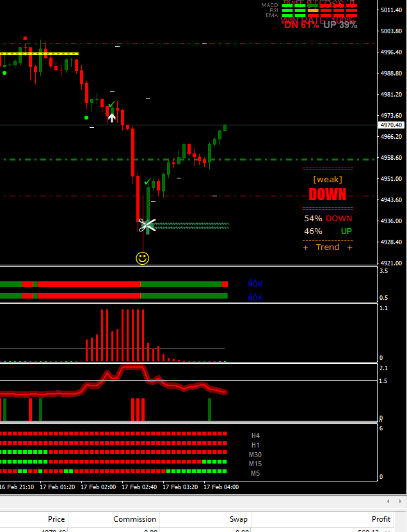The width and height of the screenshot is (407, 532).
Task: Click the Commission column header
Action: pyautogui.click(x=134, y=519)
